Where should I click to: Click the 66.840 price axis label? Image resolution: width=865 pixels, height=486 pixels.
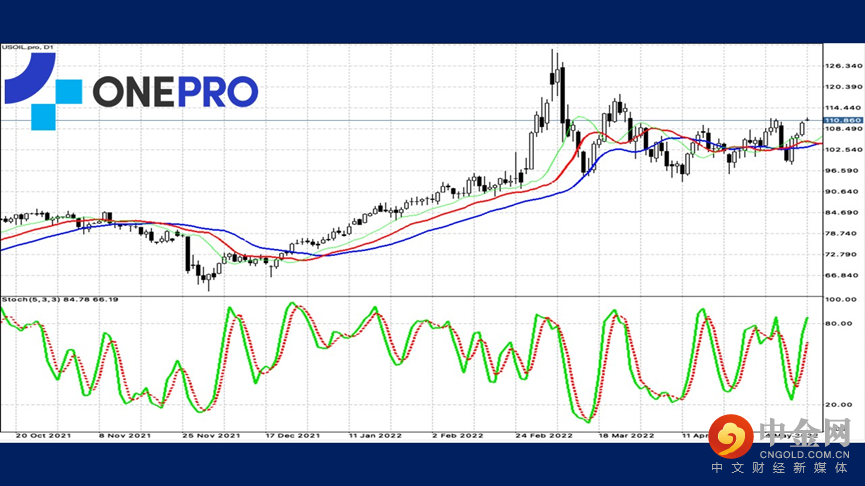[x=842, y=275]
